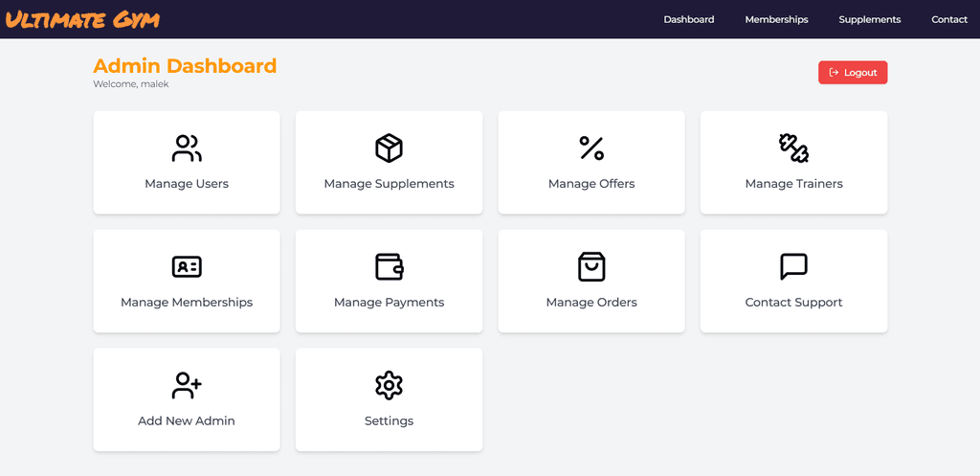Click the percent icon for Manage Offers

[591, 148]
